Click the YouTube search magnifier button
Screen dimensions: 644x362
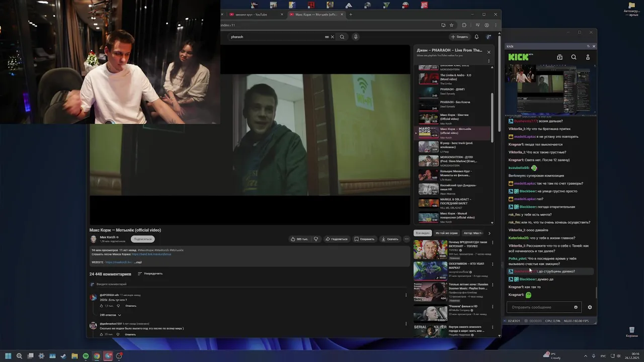point(342,37)
